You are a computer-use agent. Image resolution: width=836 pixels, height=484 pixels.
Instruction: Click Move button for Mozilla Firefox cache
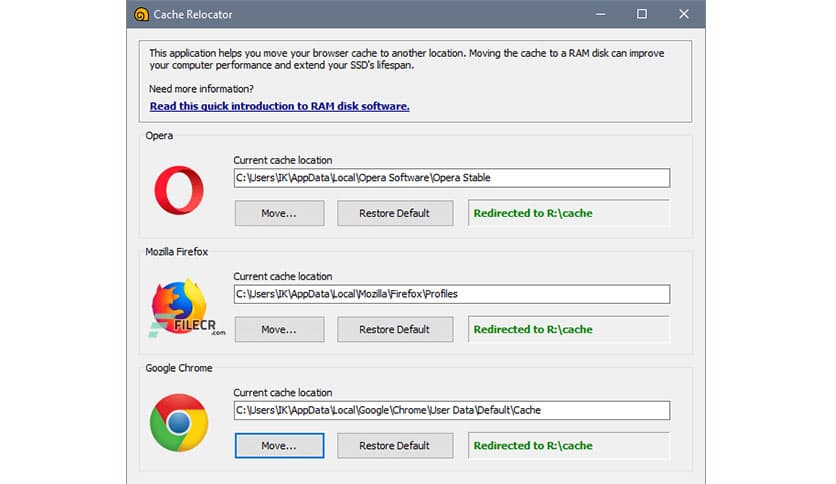(x=279, y=329)
